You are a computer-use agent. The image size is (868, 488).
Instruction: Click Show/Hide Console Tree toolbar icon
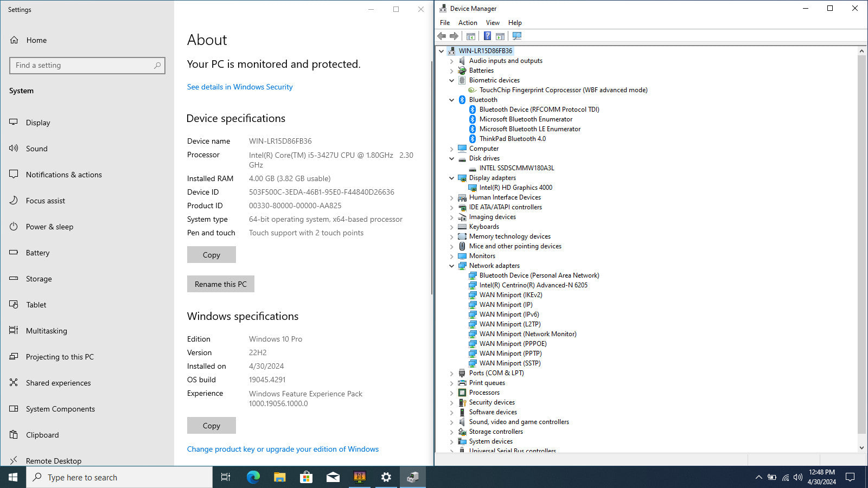point(471,36)
